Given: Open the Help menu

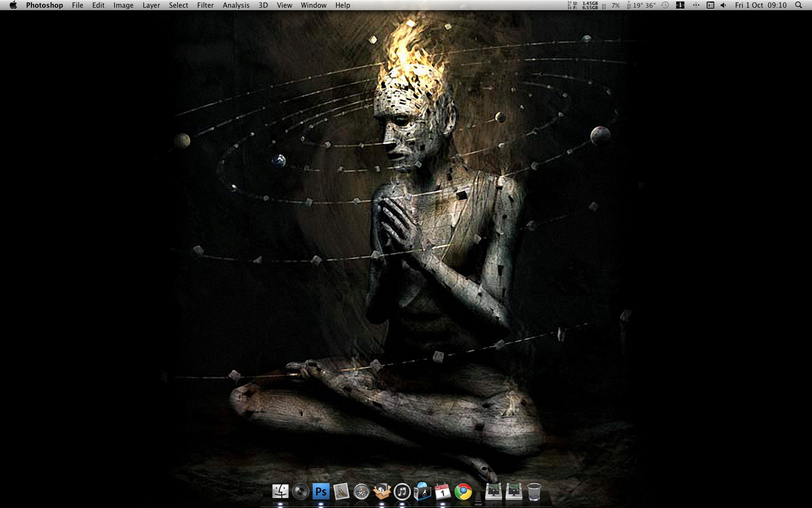Looking at the screenshot, I should pos(343,5).
